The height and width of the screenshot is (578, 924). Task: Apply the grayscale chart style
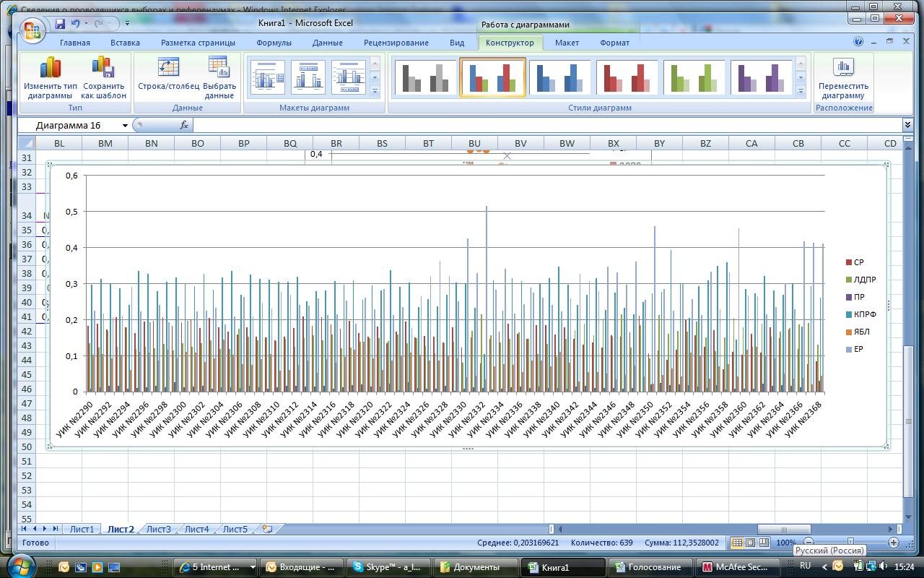coord(424,77)
